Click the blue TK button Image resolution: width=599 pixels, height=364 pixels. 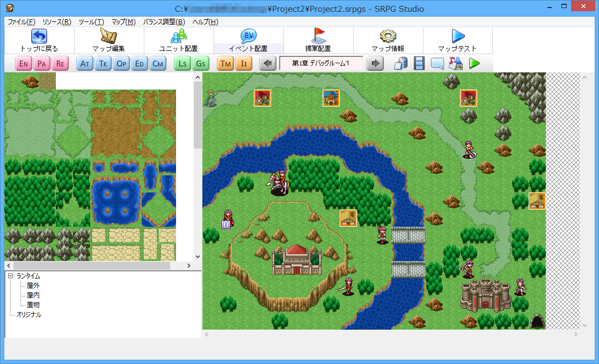click(103, 63)
